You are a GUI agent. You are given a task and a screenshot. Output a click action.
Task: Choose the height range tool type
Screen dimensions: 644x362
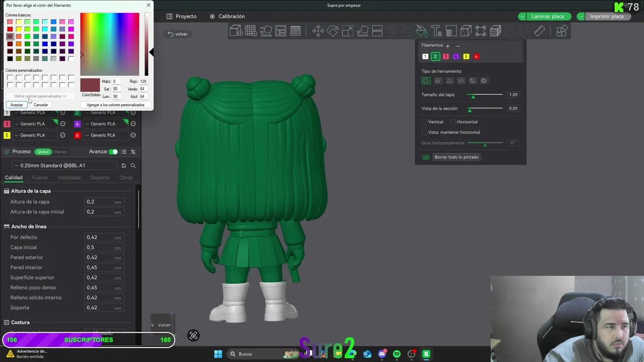(461, 81)
